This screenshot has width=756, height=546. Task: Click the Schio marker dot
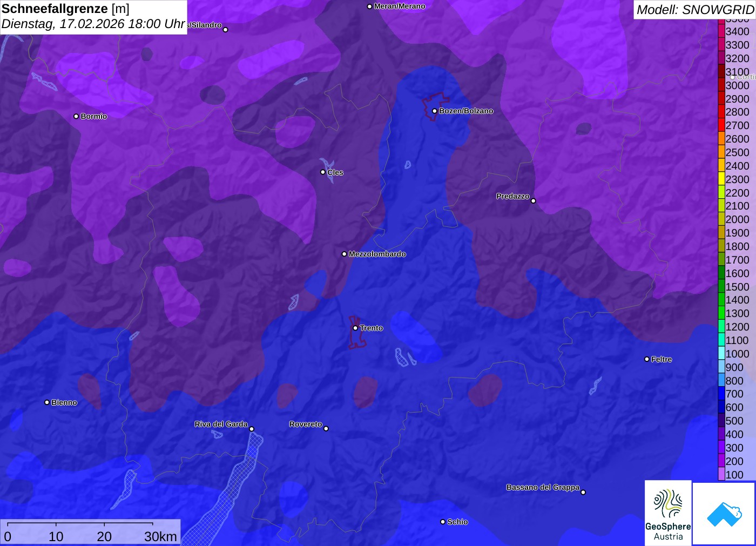point(443,522)
